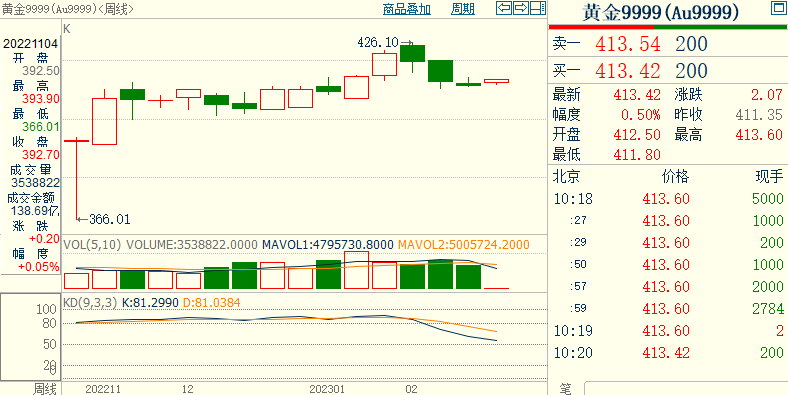788x395 pixels.
Task: Open the 商品叠加 link
Action: [407, 9]
